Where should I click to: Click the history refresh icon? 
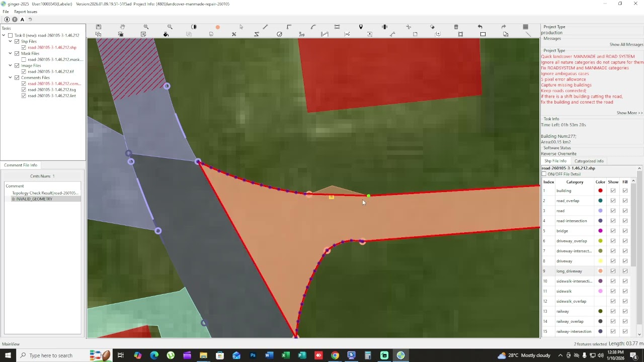click(30, 20)
